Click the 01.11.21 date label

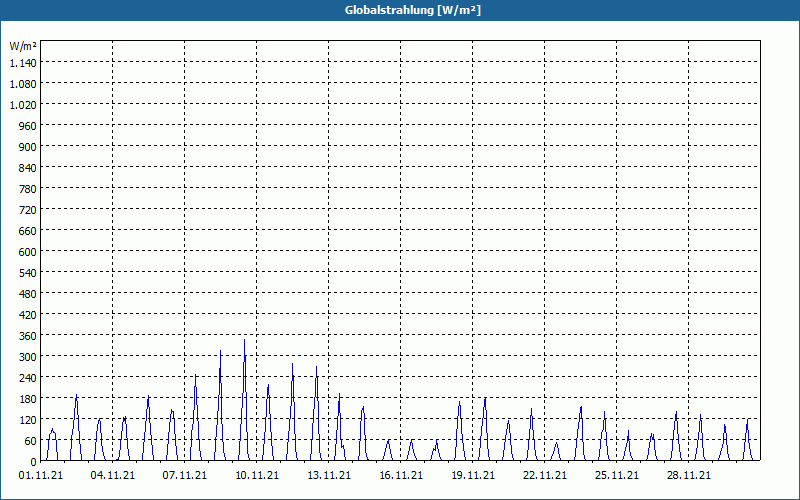tap(41, 476)
